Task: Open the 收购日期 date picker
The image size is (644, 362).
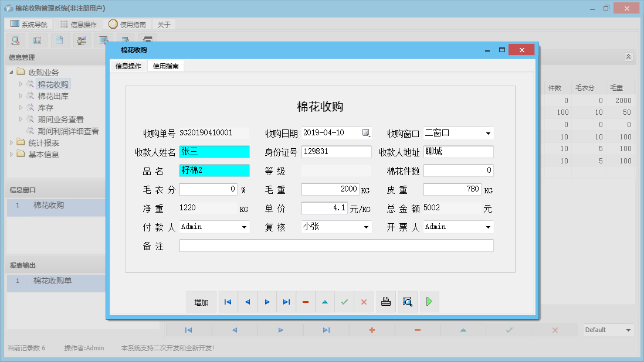Action: [367, 133]
